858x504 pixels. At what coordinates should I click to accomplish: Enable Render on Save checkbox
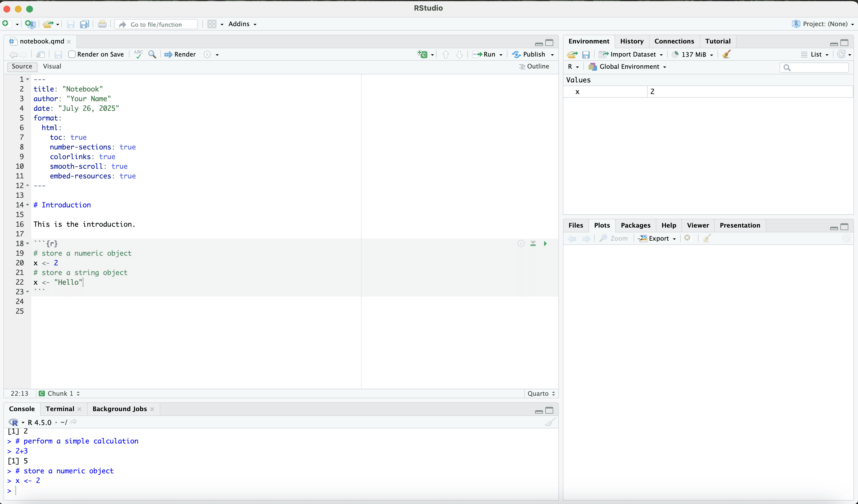[72, 55]
